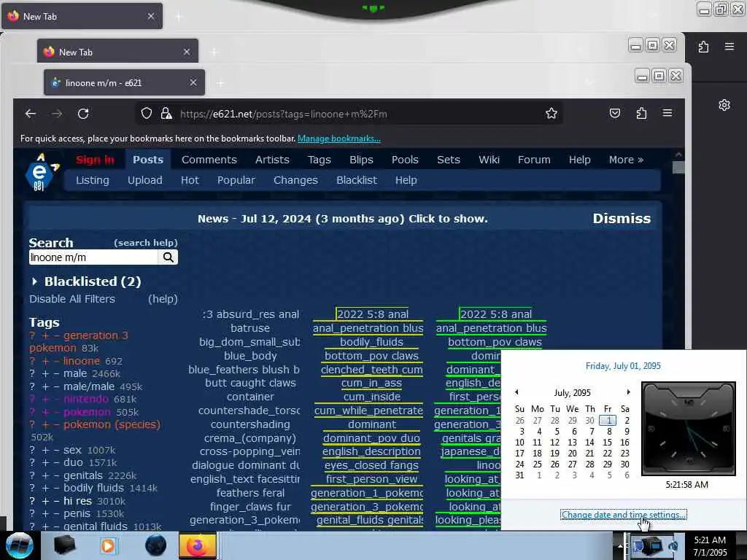Go to the Artists section

click(x=272, y=160)
